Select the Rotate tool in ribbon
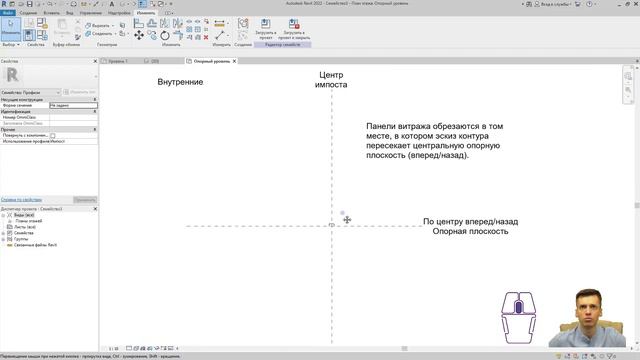This screenshot has width=640, height=360. [x=165, y=36]
